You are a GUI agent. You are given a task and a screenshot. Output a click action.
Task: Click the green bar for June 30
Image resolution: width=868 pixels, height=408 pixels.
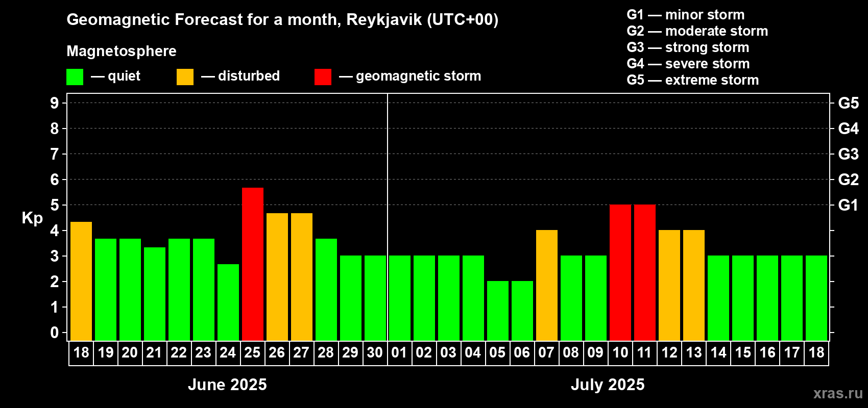click(x=375, y=298)
